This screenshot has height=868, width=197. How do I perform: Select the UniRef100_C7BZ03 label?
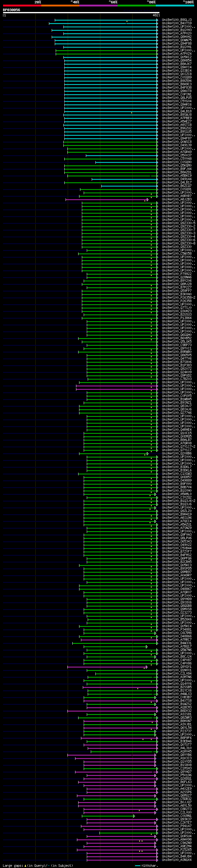(x=176, y=379)
